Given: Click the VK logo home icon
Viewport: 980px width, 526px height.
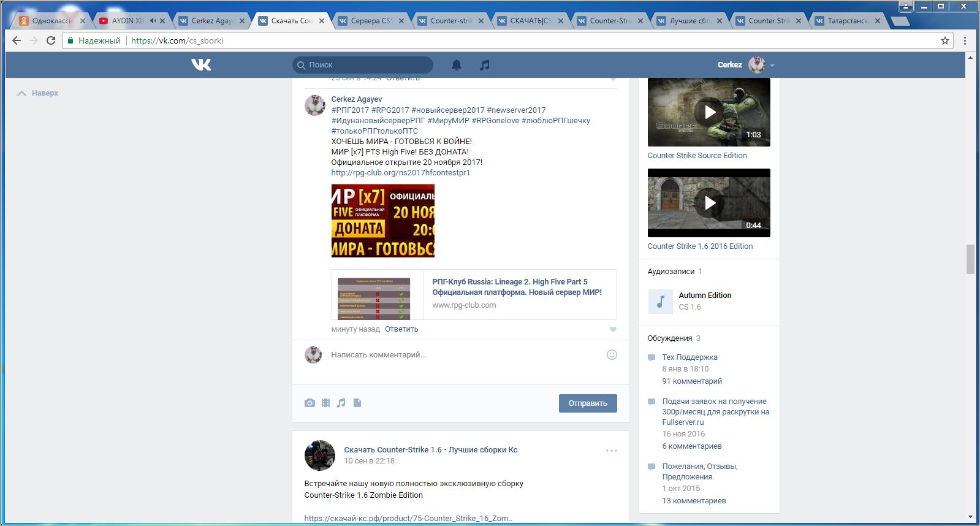Looking at the screenshot, I should click(x=201, y=64).
